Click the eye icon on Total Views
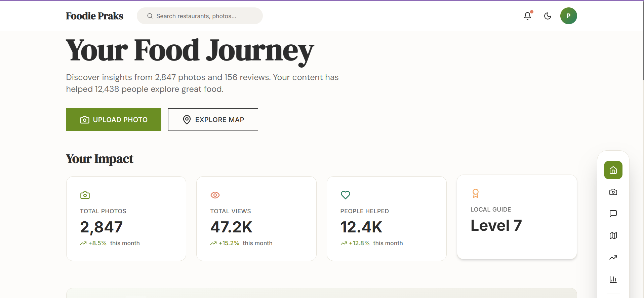Screen dimensions: 644x298 [x=215, y=195]
